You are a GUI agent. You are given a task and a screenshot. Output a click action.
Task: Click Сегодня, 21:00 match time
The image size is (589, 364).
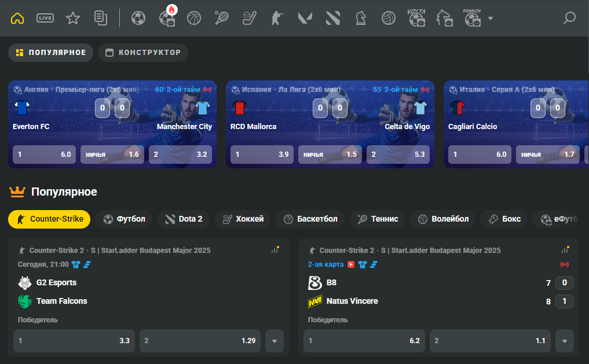43,264
